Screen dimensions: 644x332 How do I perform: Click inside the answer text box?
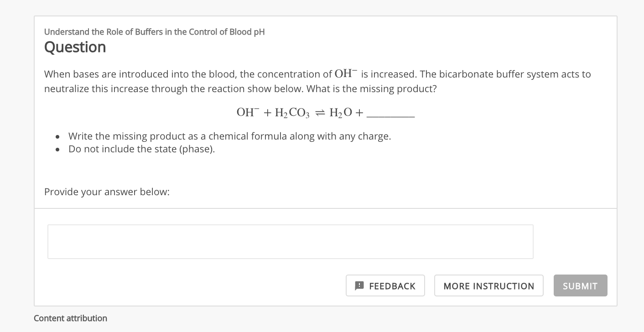(x=291, y=242)
